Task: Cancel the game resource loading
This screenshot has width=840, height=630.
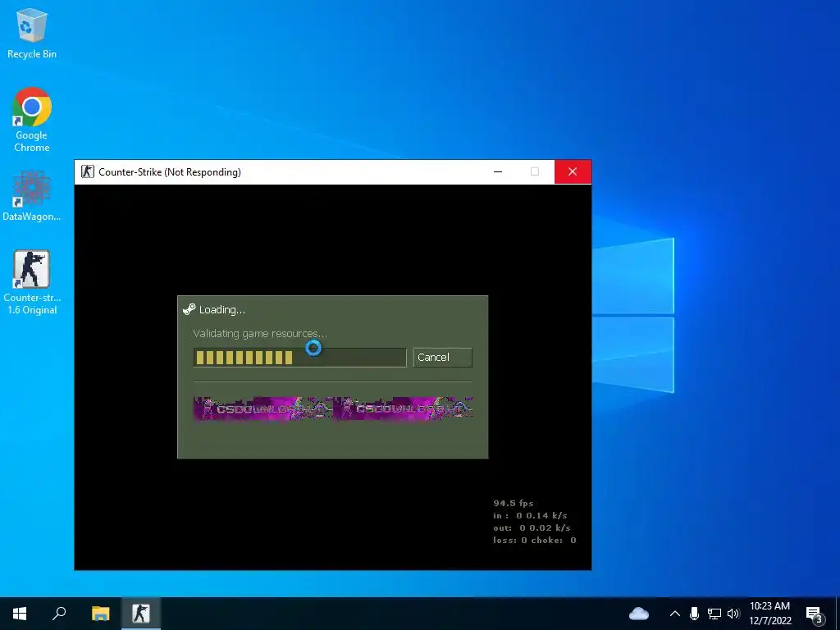Action: 442,358
